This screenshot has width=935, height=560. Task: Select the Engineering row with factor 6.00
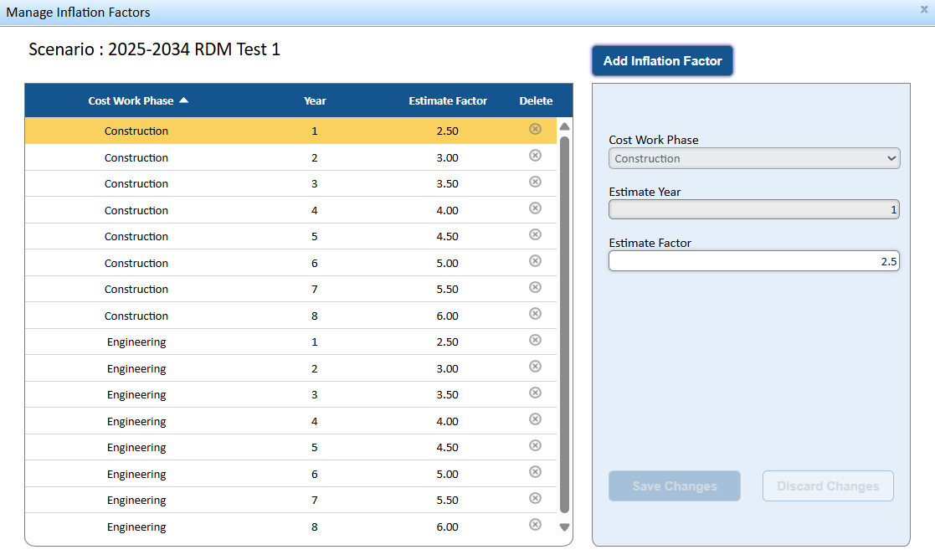pyautogui.click(x=290, y=527)
